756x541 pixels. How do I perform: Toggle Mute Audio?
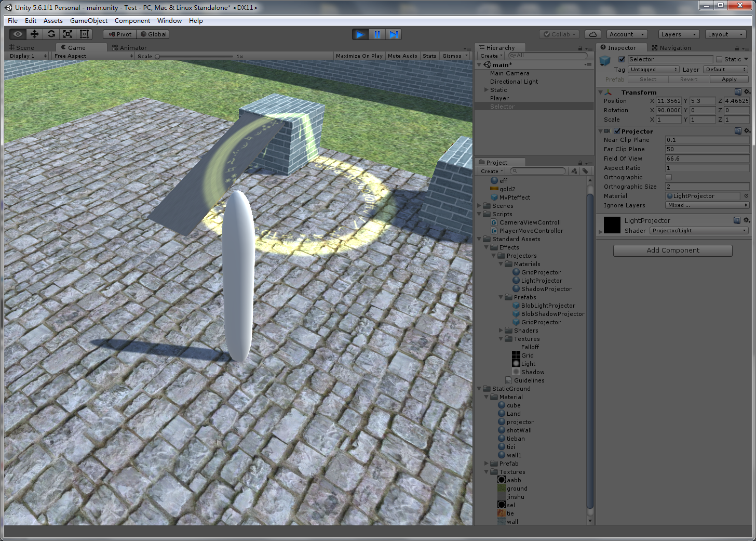pos(402,56)
